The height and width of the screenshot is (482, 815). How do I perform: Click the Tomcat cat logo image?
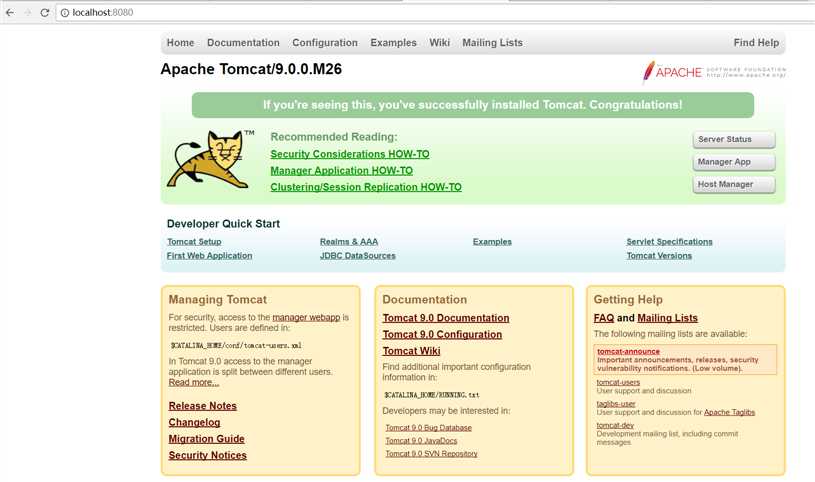[x=209, y=159]
